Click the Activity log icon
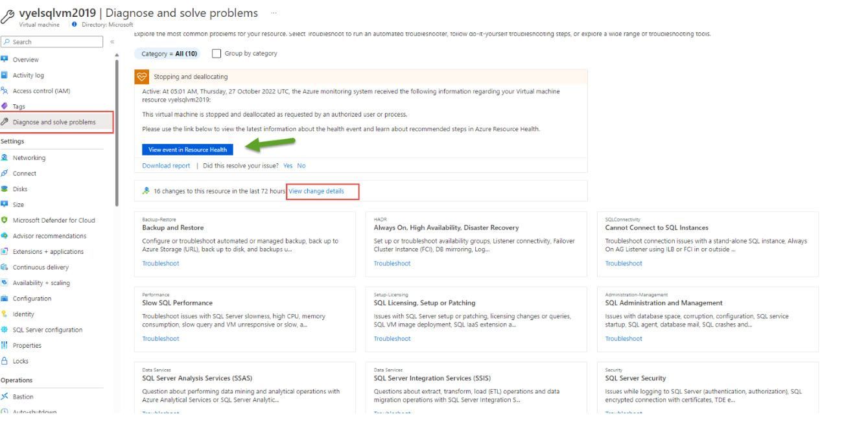Viewport: 868px width, 445px height. [x=5, y=75]
